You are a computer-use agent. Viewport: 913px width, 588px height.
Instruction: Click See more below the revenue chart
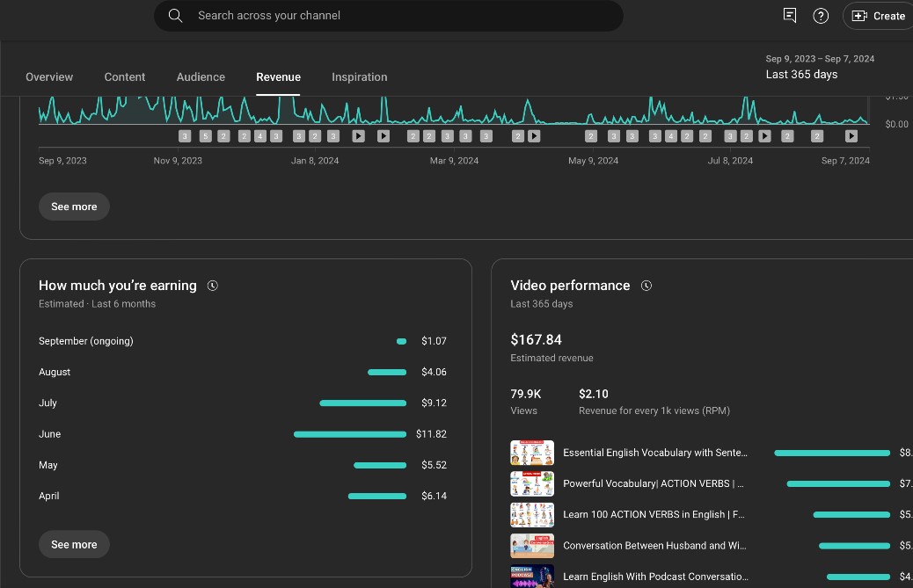tap(74, 207)
